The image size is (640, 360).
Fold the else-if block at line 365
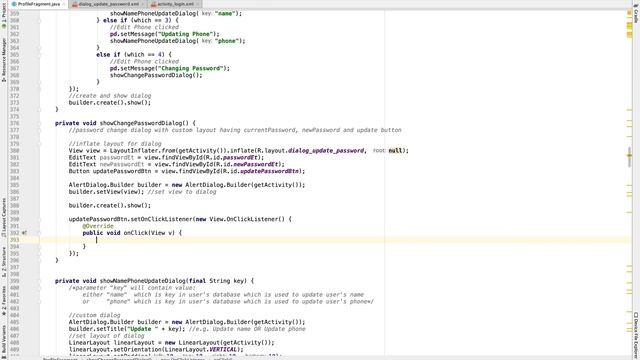click(40, 55)
